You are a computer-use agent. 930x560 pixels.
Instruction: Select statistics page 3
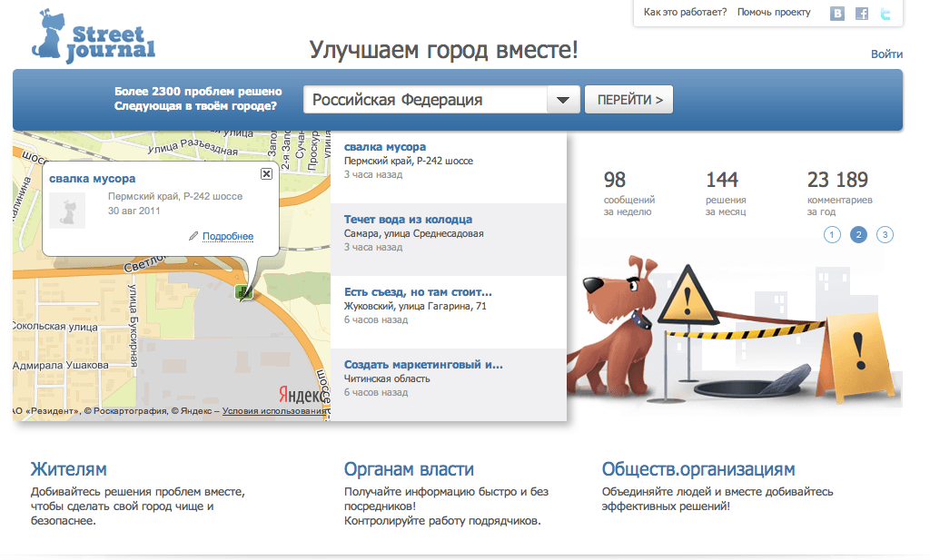click(x=884, y=234)
